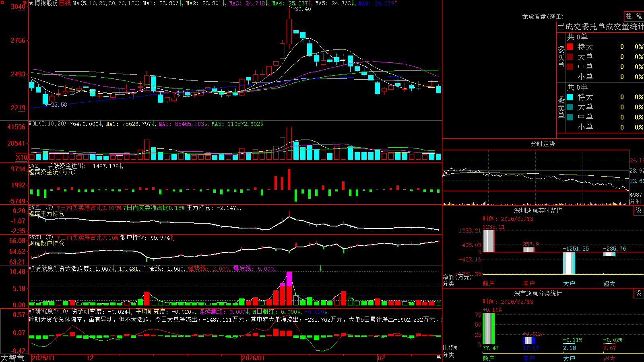This screenshot has height=362, width=644.
Task: Jump to 02 month mark on timeline
Action: [x=381, y=358]
